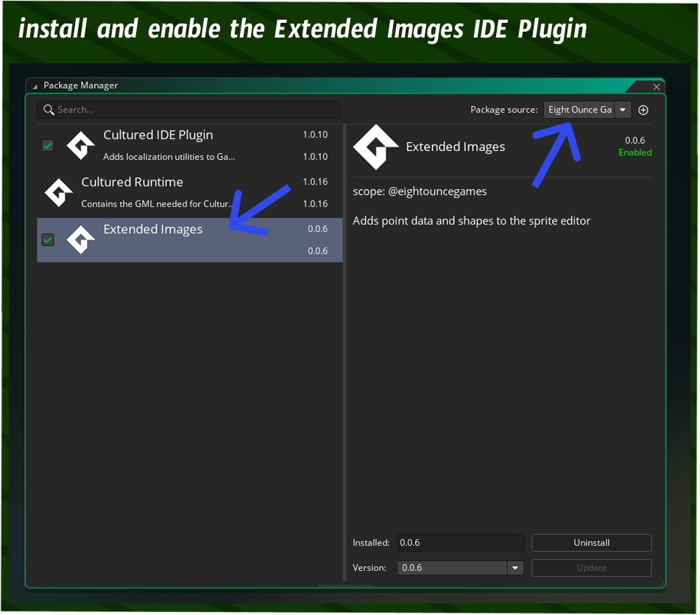Toggle the Extended Images checkbox
Image resolution: width=700 pixels, height=615 pixels.
[48, 240]
